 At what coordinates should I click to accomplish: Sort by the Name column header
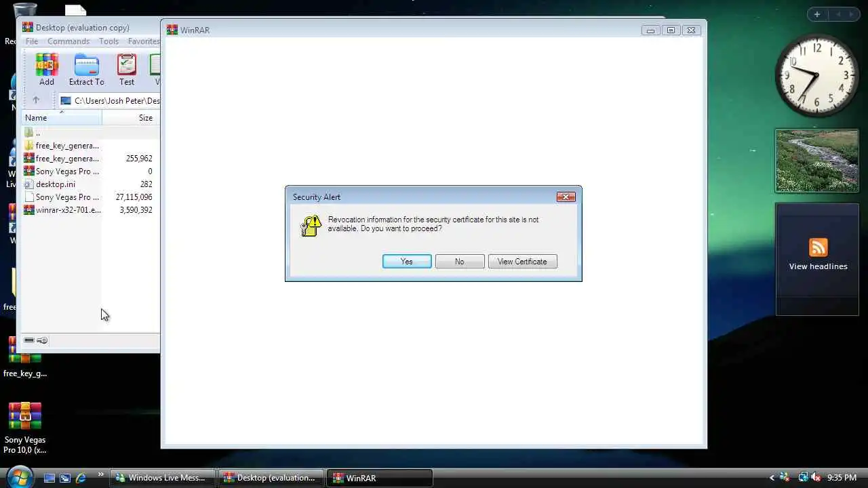[x=61, y=118]
